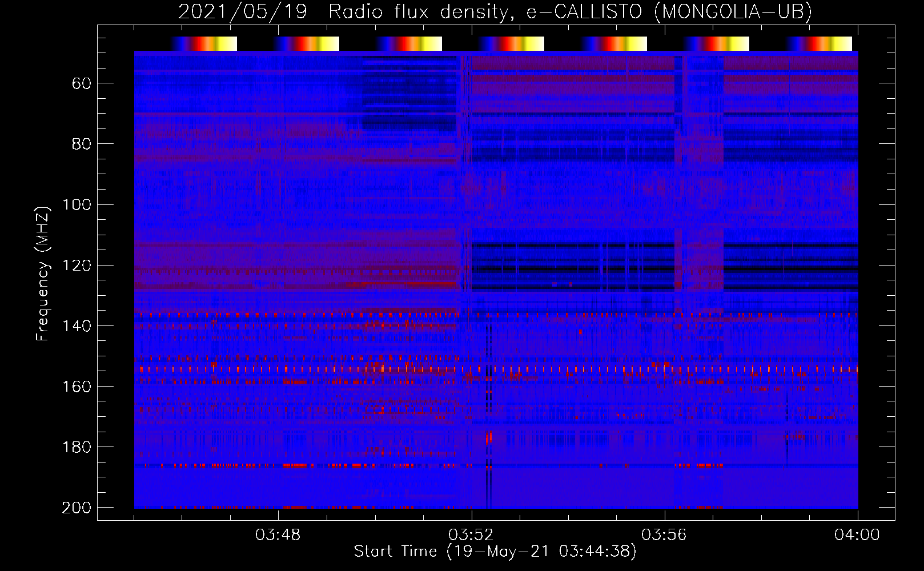Click the 80 frequency tick label
924x571 pixels.
tap(82, 144)
